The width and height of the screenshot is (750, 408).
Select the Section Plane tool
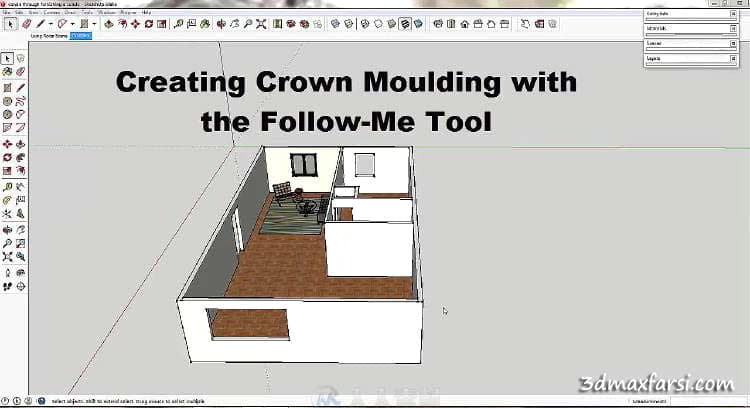point(21,287)
